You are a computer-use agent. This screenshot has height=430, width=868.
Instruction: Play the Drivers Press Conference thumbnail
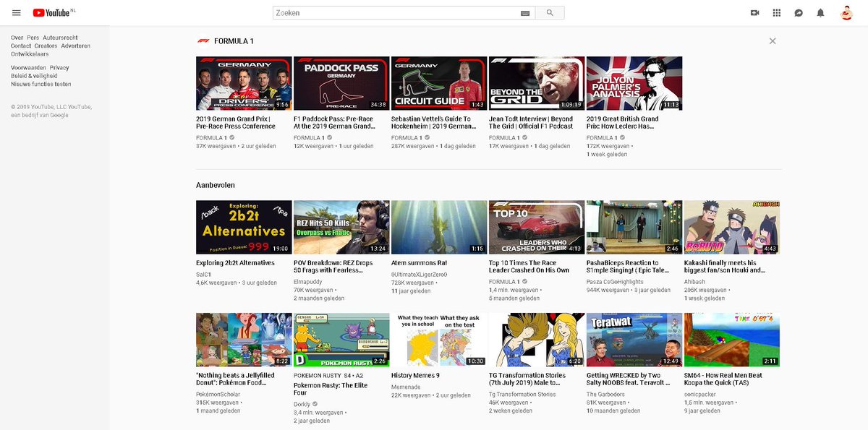244,83
